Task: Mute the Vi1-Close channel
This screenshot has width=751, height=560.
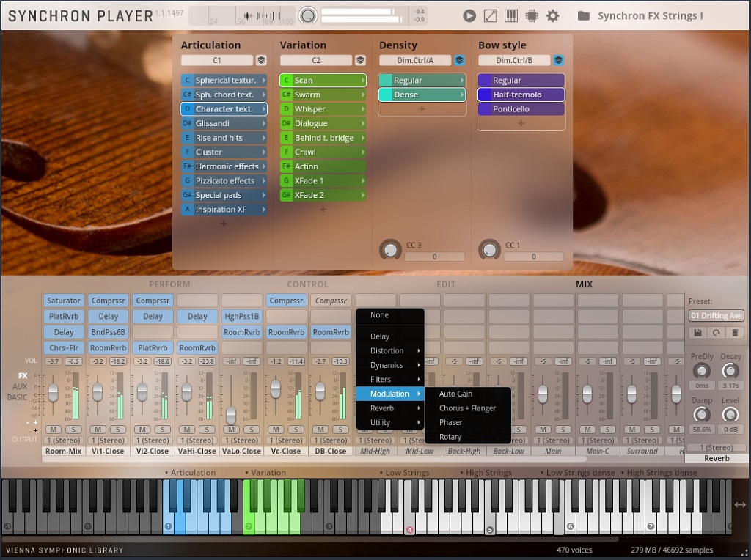Action: tap(98, 430)
